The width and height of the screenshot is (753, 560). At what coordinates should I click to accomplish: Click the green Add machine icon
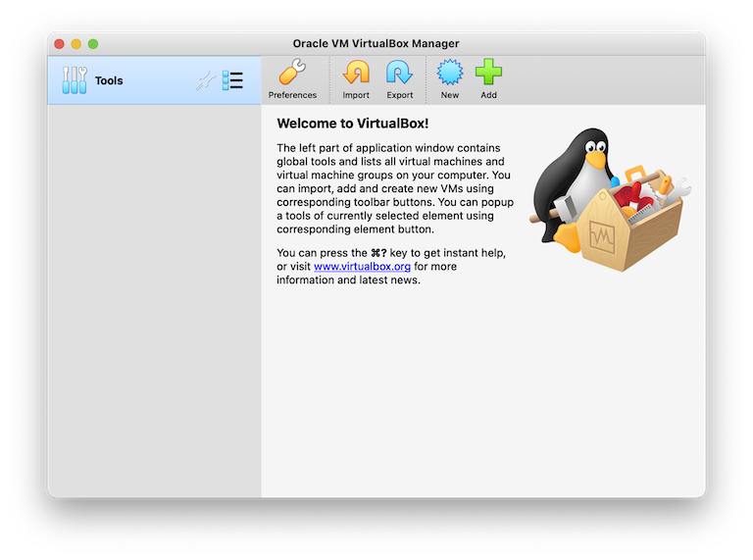tap(488, 72)
